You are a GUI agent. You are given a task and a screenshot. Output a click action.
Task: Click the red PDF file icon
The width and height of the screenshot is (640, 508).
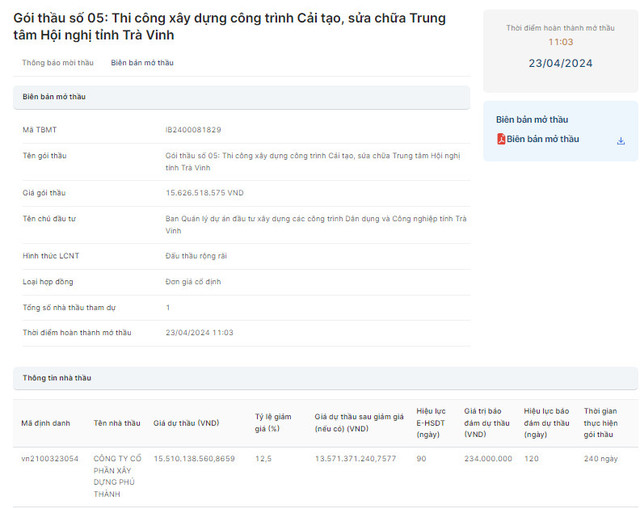[x=501, y=140]
